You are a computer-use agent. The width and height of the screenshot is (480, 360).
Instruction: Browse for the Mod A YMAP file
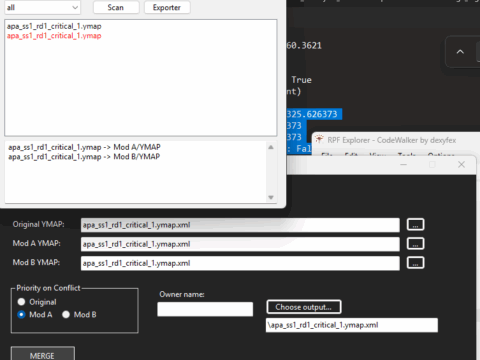coord(415,244)
